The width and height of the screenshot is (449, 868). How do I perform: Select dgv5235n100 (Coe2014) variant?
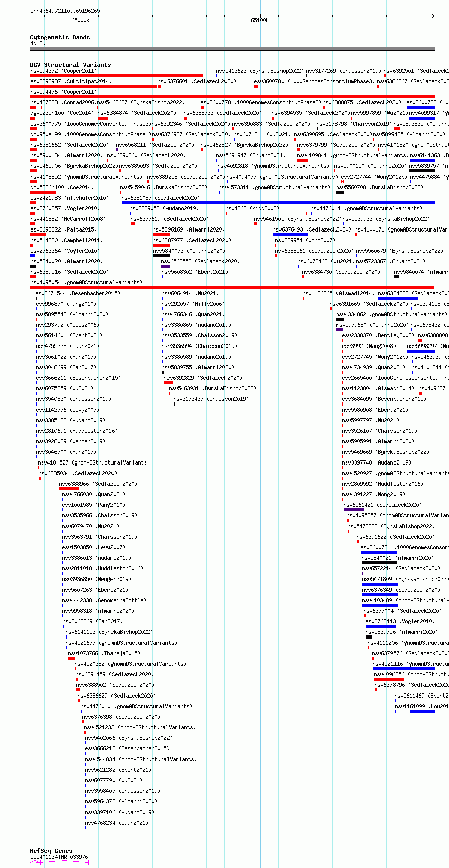pos(62,113)
